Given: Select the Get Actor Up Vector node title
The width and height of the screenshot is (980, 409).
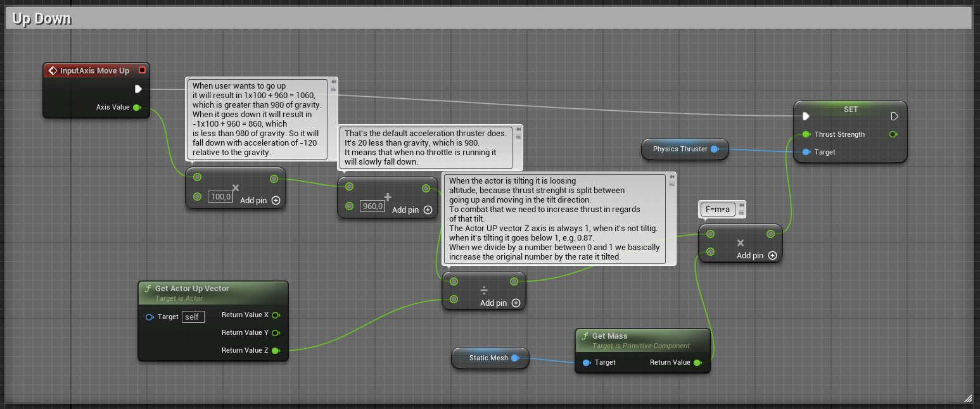Looking at the screenshot, I should (x=192, y=289).
